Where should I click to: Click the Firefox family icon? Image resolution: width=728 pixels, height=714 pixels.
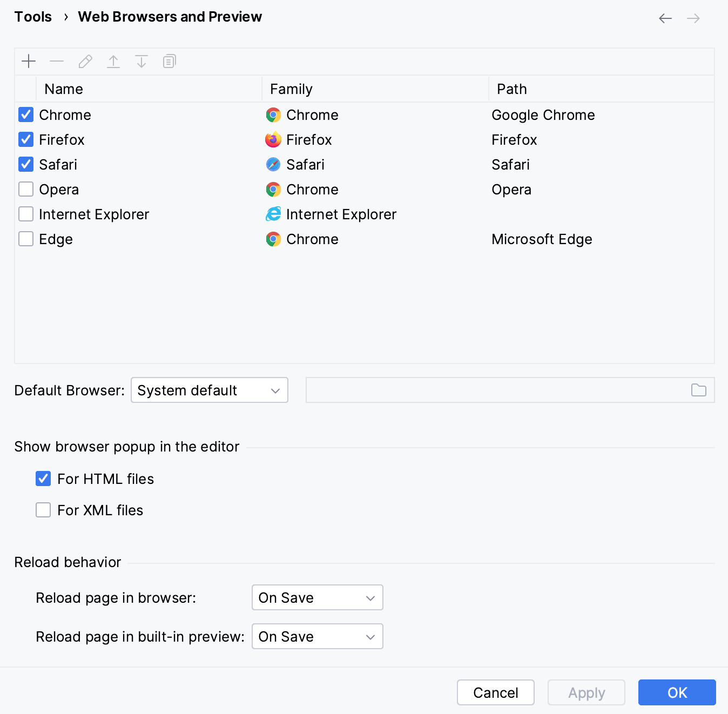click(273, 139)
